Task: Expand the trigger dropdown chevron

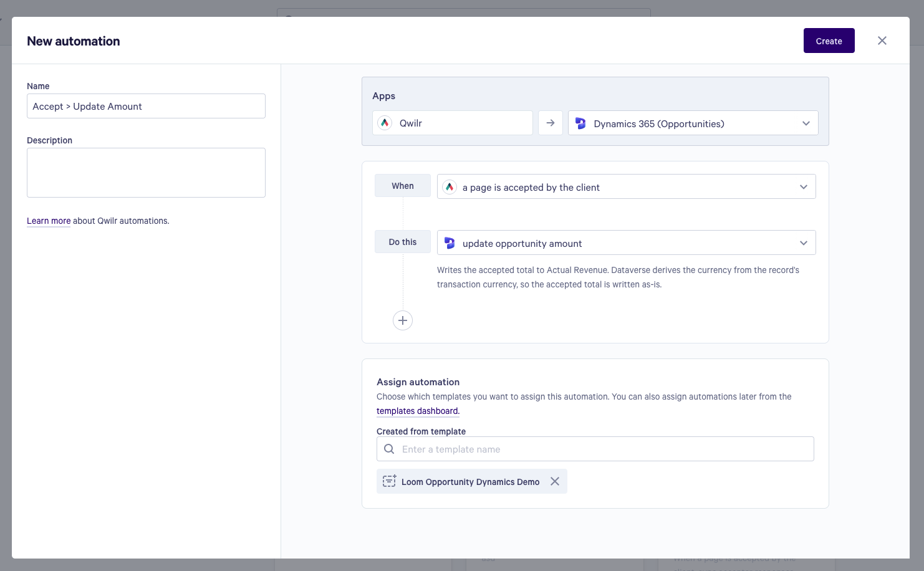Action: pyautogui.click(x=804, y=187)
